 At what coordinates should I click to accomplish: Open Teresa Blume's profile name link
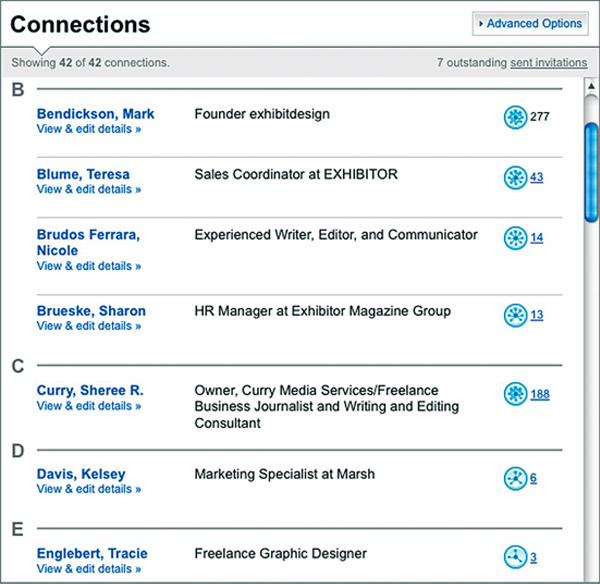tap(83, 174)
